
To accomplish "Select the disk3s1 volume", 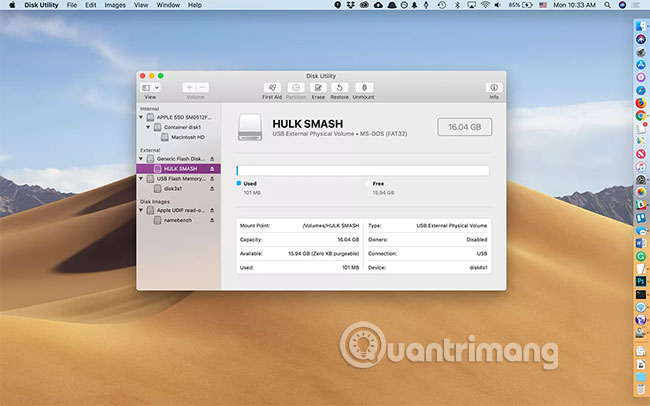I will click(173, 188).
